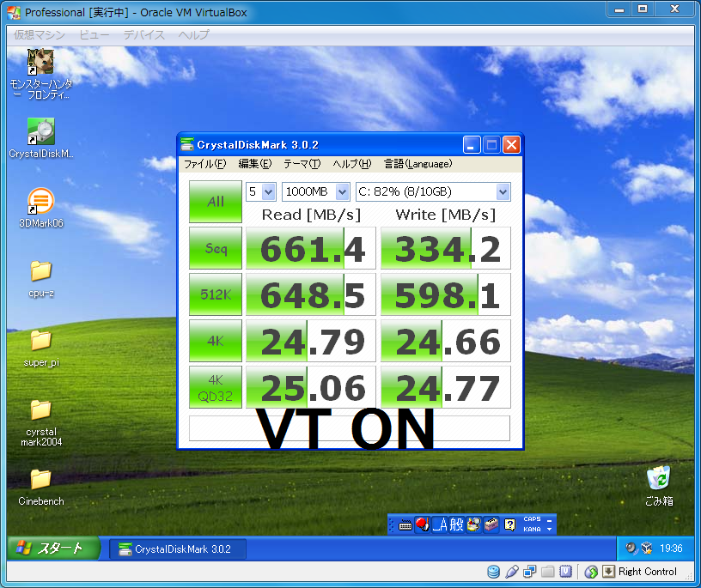
Task: Click the comment field at window bottom
Action: [x=349, y=428]
